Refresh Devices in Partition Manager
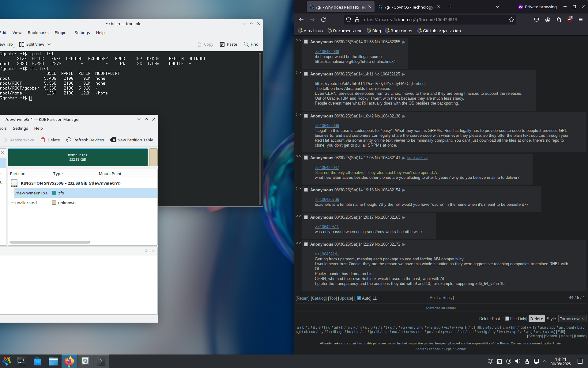 [85, 140]
